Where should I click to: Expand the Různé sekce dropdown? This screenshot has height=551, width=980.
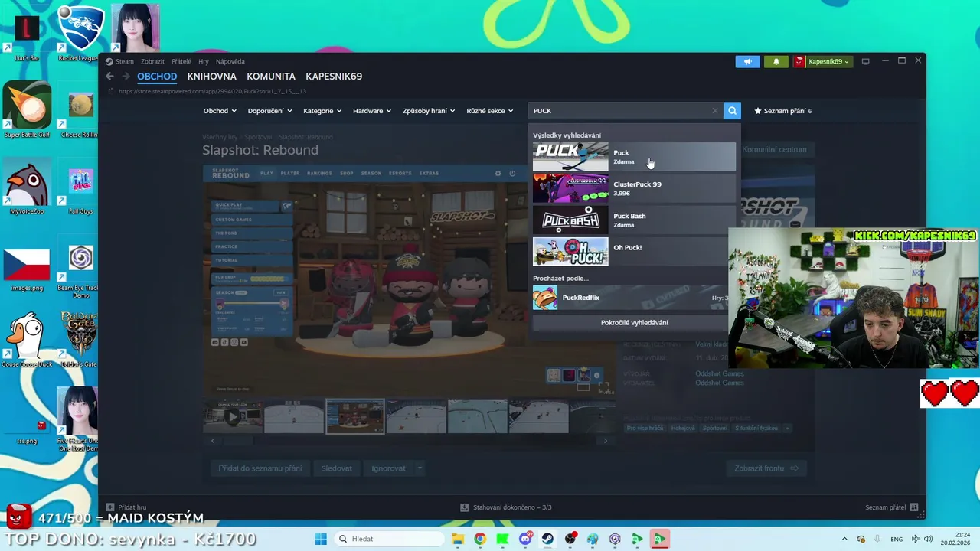(490, 111)
